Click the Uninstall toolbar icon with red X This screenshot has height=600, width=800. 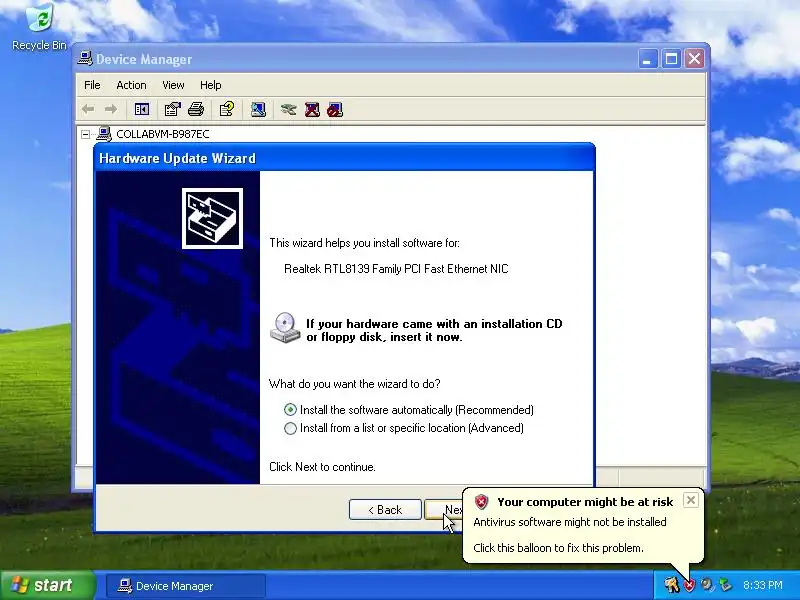pos(312,109)
